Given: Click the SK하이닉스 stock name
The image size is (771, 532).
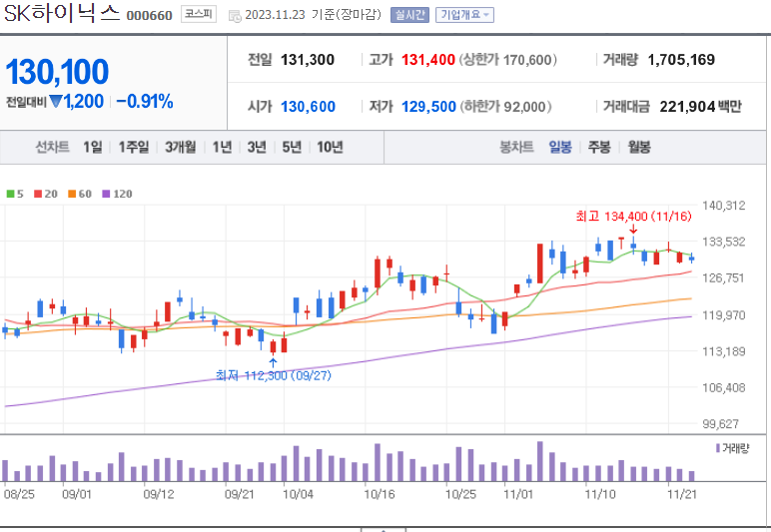Looking at the screenshot, I should pyautogui.click(x=62, y=13).
